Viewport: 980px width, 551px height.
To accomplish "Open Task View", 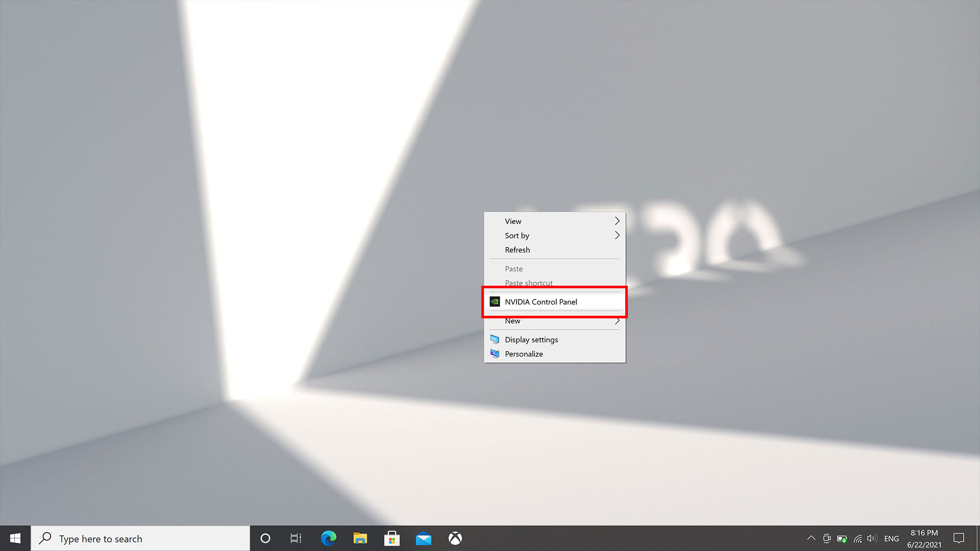I will point(296,538).
